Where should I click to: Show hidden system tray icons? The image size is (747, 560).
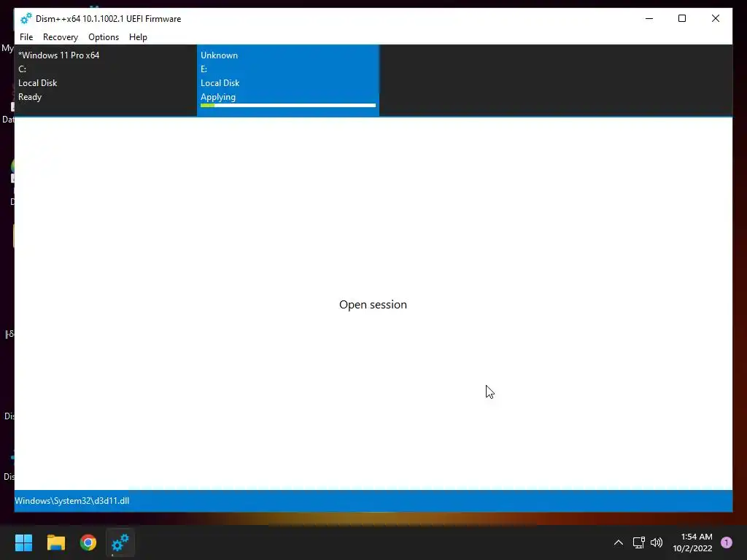(619, 542)
